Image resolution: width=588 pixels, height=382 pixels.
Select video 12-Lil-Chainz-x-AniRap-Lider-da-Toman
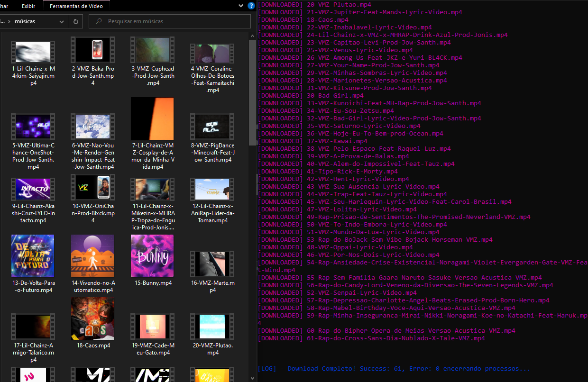pos(212,201)
